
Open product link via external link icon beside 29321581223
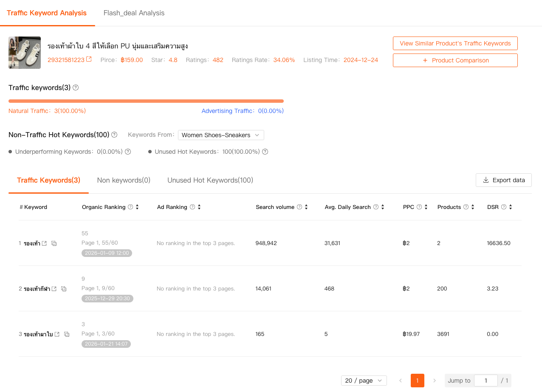[88, 59]
